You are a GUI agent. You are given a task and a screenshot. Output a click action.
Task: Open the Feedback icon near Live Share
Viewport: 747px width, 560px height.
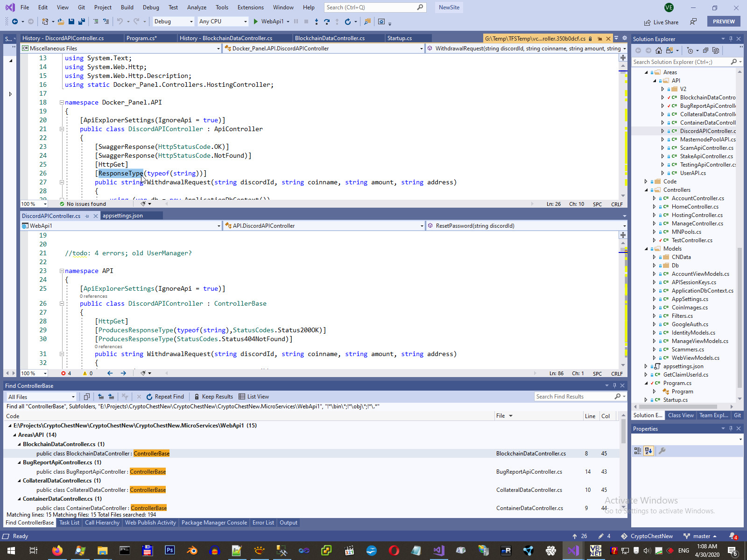[x=693, y=22]
